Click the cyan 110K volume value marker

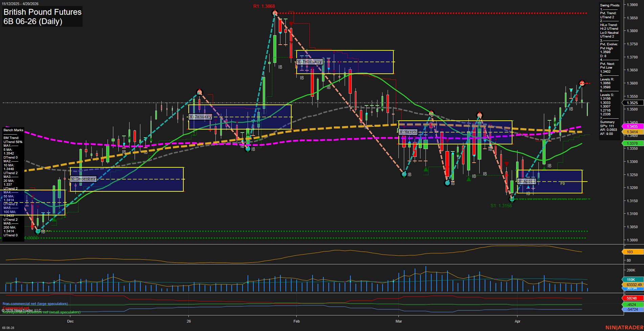tap(631, 280)
